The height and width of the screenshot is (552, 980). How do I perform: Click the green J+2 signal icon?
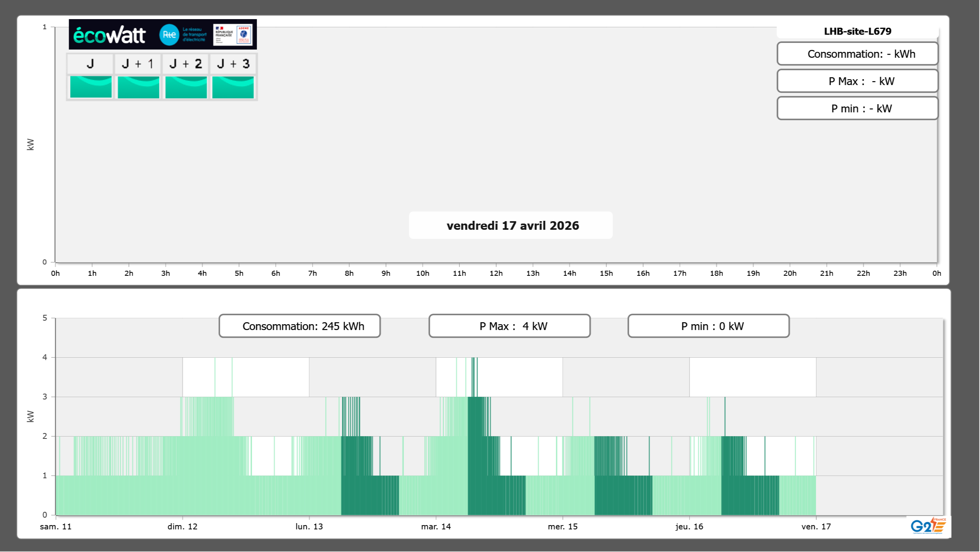pyautogui.click(x=186, y=87)
